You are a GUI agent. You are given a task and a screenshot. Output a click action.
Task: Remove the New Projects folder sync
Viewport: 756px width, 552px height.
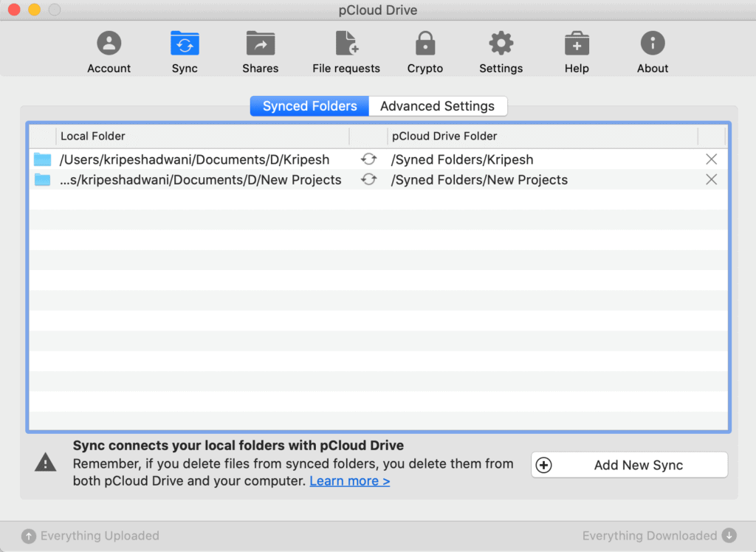coord(711,179)
